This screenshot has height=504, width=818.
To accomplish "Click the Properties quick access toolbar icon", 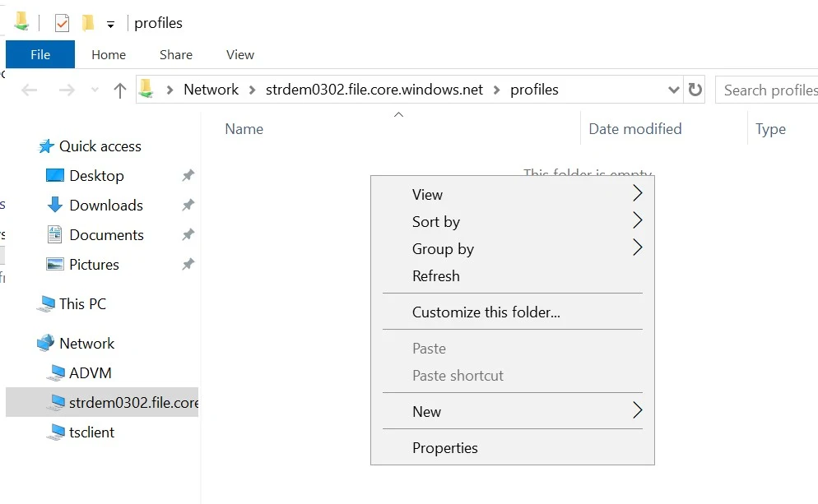I will [x=63, y=23].
